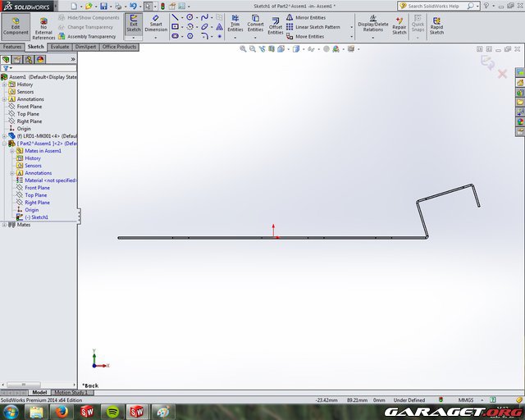
Task: Select Move Entities command
Action: 309,37
